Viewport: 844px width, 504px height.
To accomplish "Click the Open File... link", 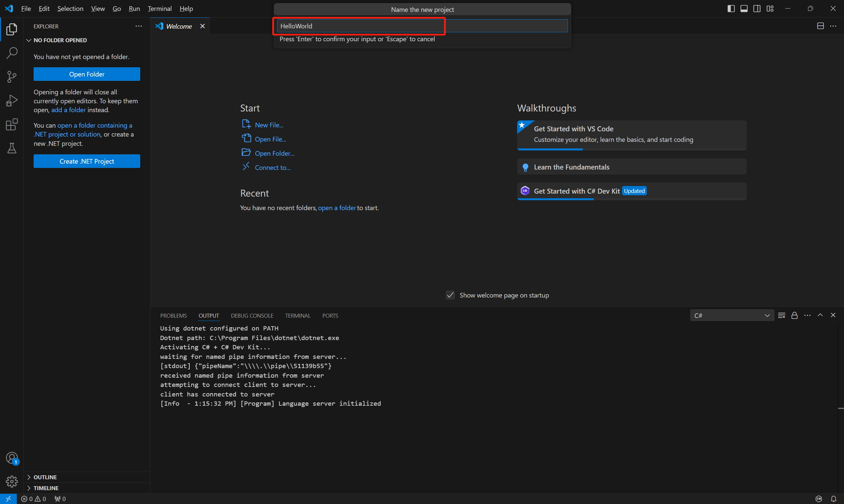I will click(270, 139).
